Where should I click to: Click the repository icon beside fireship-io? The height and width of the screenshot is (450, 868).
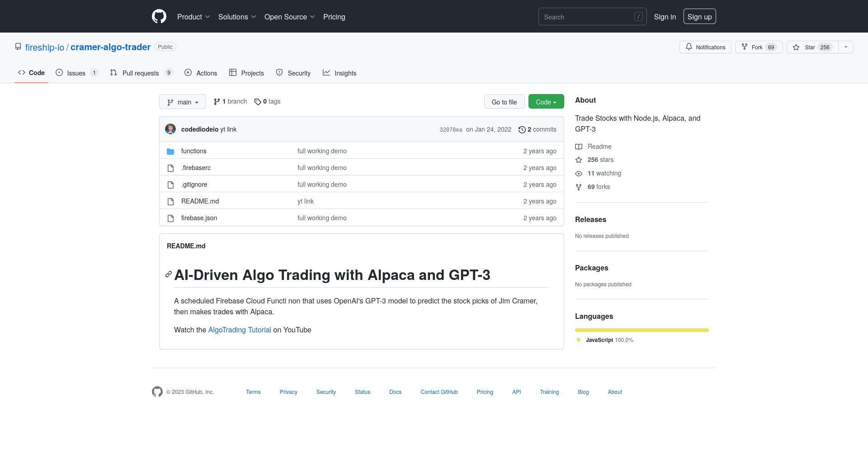[x=18, y=47]
